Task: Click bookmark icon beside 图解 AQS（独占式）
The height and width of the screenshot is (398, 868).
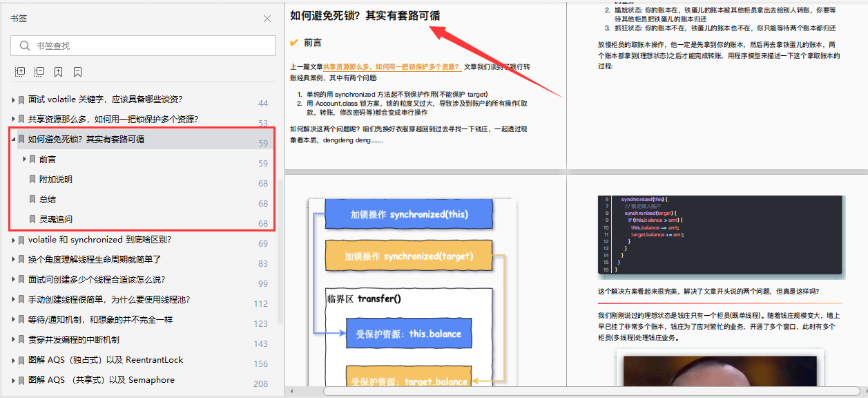Action: pyautogui.click(x=21, y=360)
